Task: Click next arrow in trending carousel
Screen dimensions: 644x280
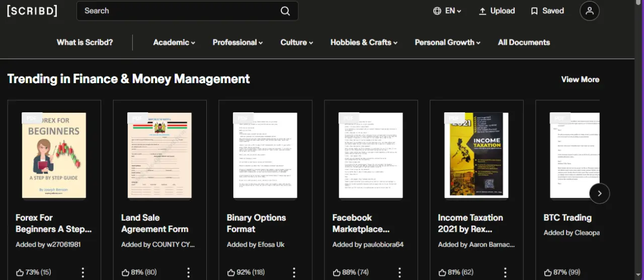Action: click(x=599, y=193)
